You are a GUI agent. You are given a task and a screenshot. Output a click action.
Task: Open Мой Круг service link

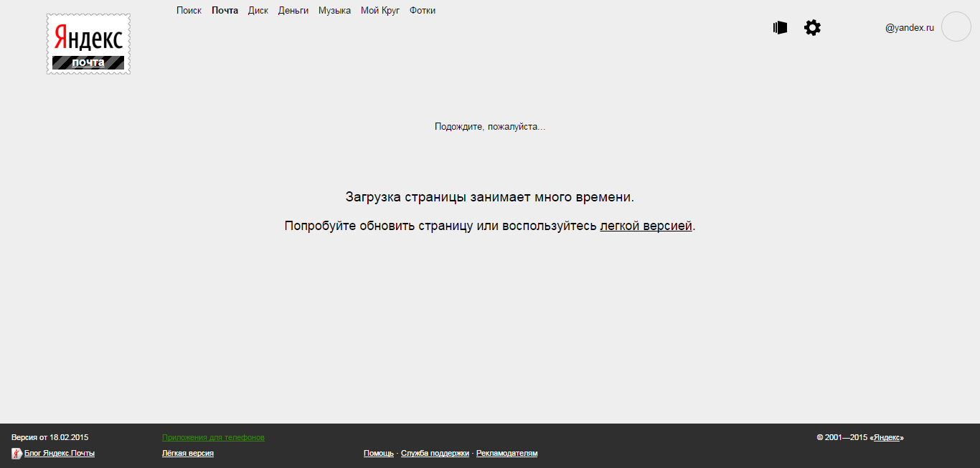380,11
